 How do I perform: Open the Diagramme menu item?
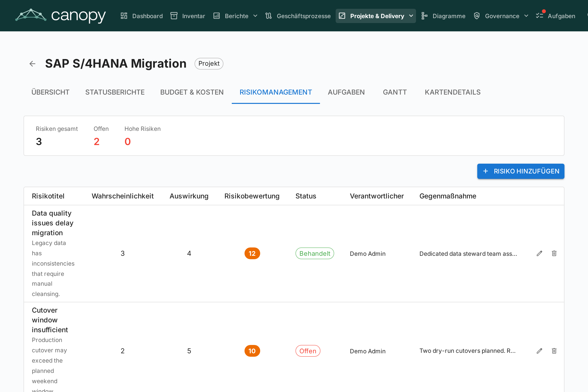pos(443,16)
